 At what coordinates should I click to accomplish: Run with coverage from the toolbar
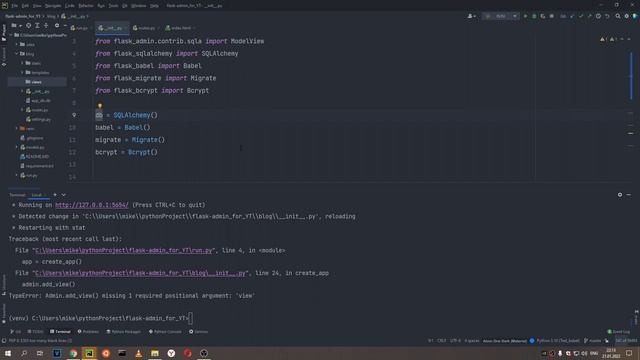click(x=543, y=16)
